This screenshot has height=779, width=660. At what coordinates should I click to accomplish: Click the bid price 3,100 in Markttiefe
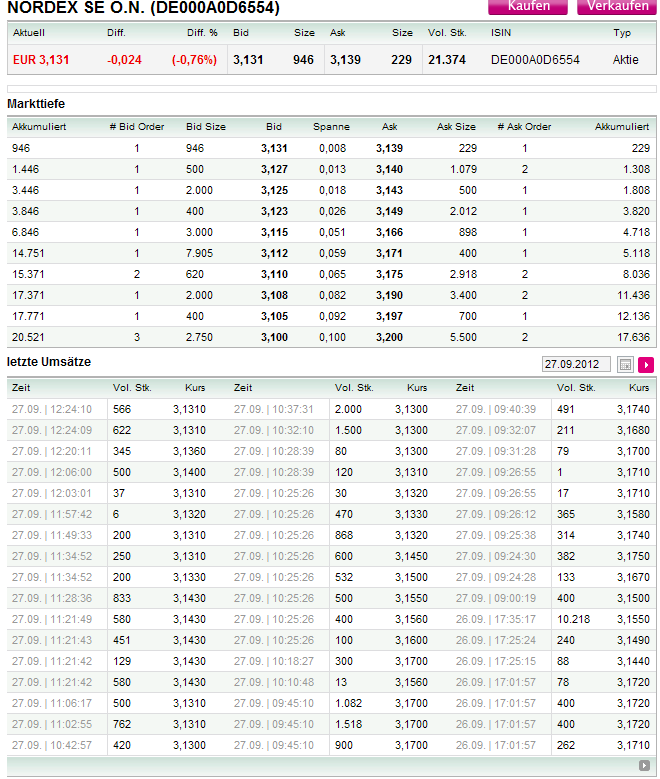coord(274,337)
